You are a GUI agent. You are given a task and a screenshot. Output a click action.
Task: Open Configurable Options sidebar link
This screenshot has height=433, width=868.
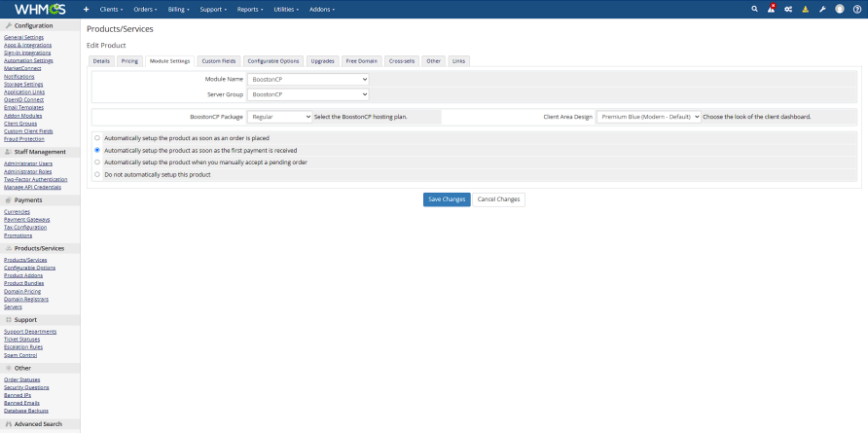pyautogui.click(x=29, y=268)
